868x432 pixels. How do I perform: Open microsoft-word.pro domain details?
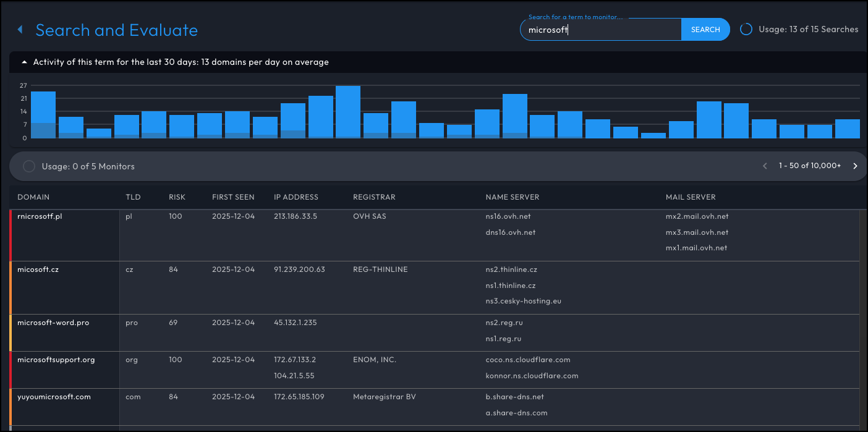point(53,323)
